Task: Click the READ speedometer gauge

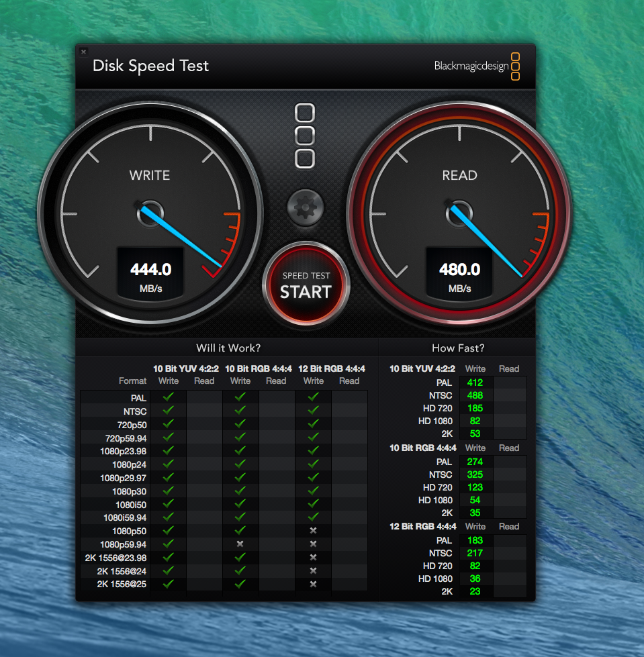Action: [x=459, y=213]
